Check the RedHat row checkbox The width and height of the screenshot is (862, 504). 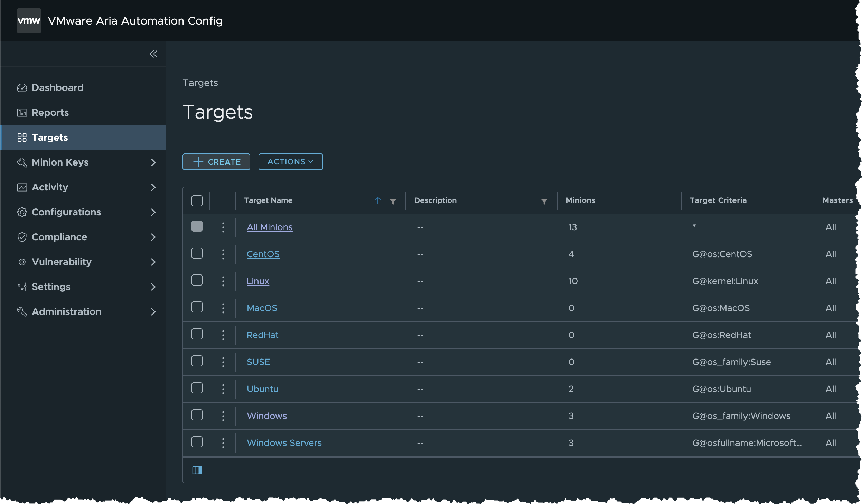197,334
